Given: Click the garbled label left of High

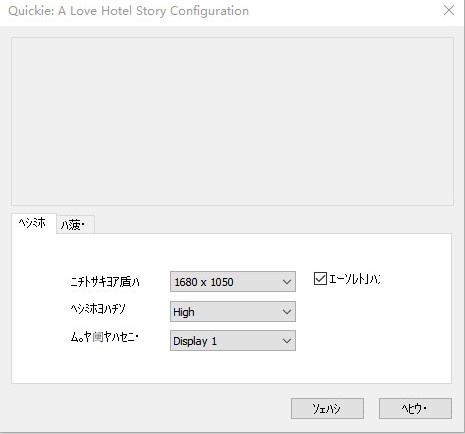Looking at the screenshot, I should click(x=98, y=310).
